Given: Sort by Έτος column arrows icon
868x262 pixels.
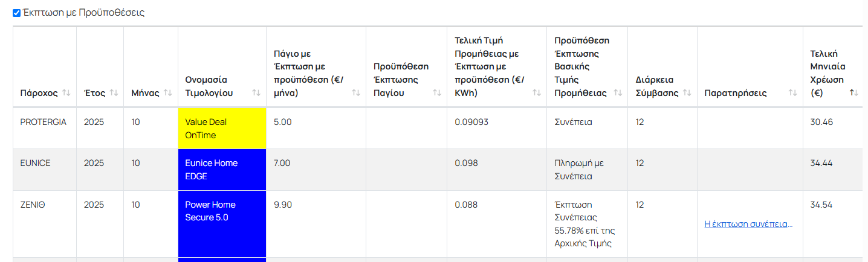Looking at the screenshot, I should click(114, 93).
